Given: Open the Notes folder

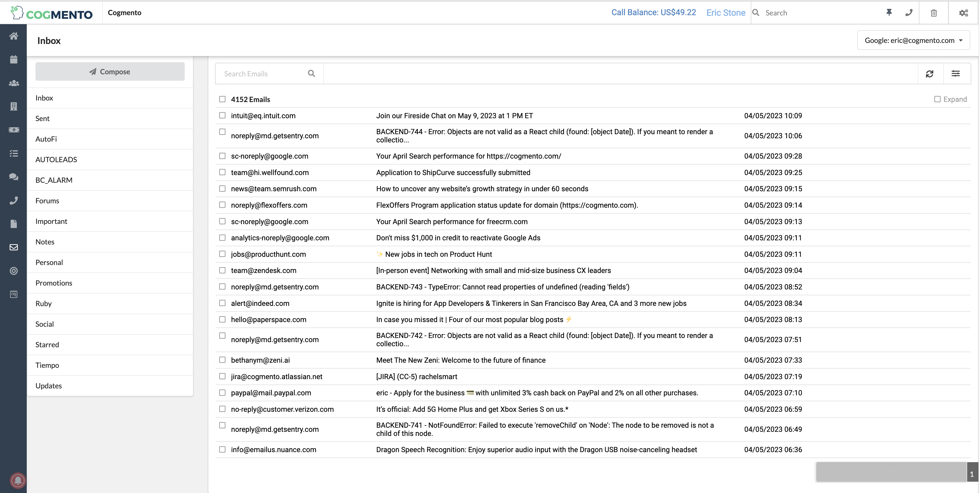Looking at the screenshot, I should pos(110,242).
